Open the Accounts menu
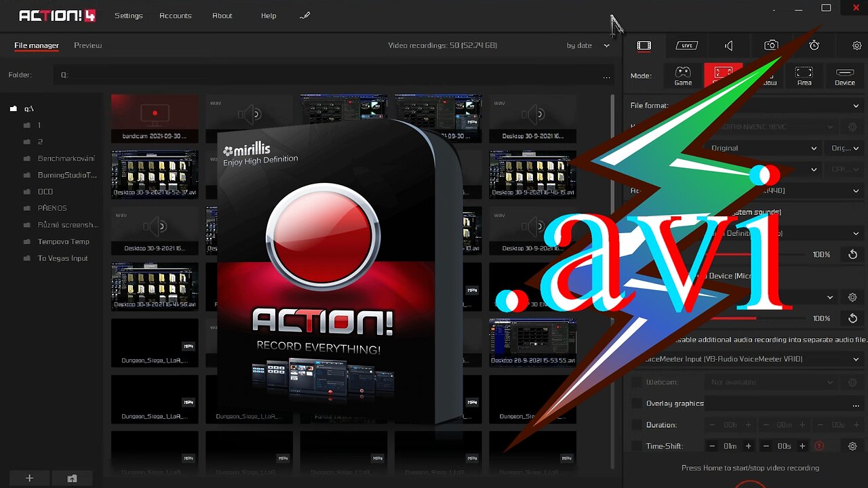This screenshot has width=868, height=488. tap(175, 16)
